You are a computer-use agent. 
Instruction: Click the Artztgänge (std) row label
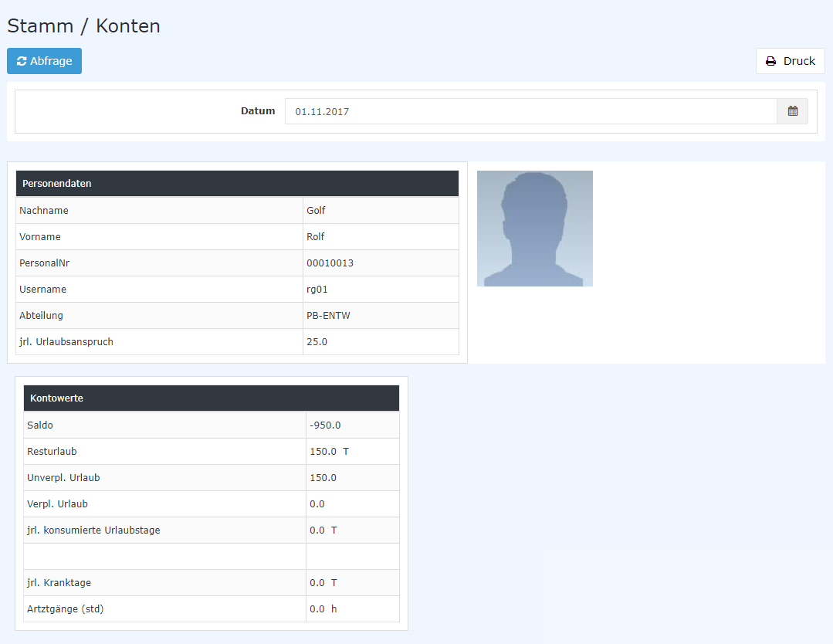tap(65, 609)
